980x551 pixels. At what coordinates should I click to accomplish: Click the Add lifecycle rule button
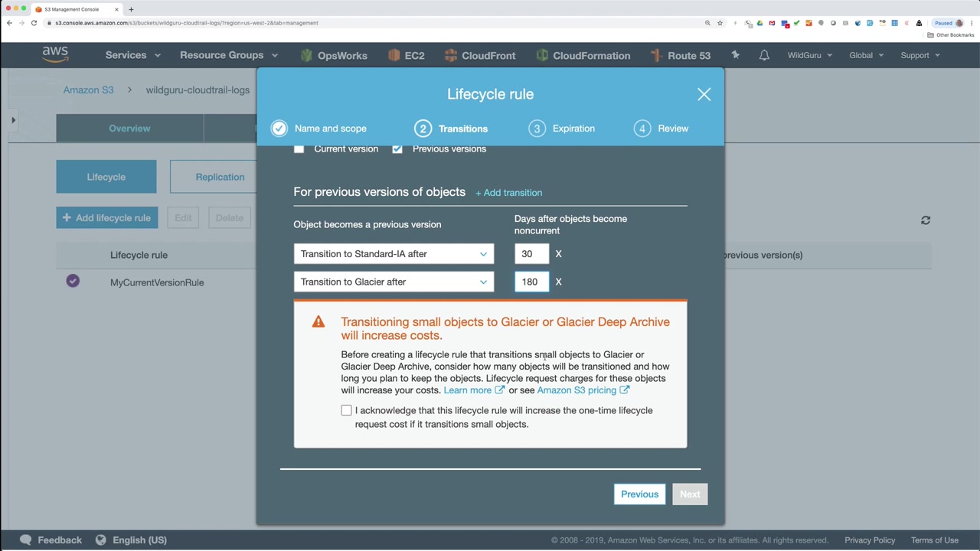coord(107,218)
